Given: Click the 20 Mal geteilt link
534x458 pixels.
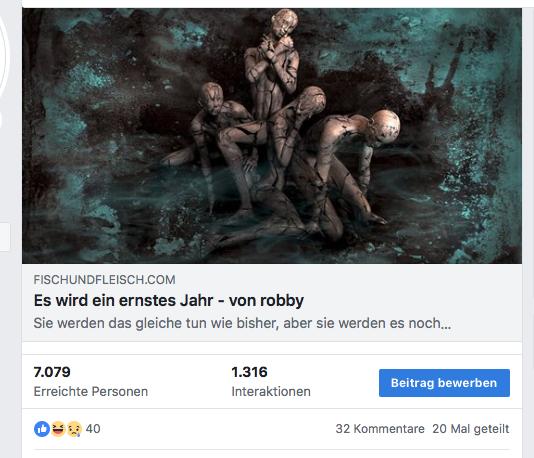Looking at the screenshot, I should (471, 429).
